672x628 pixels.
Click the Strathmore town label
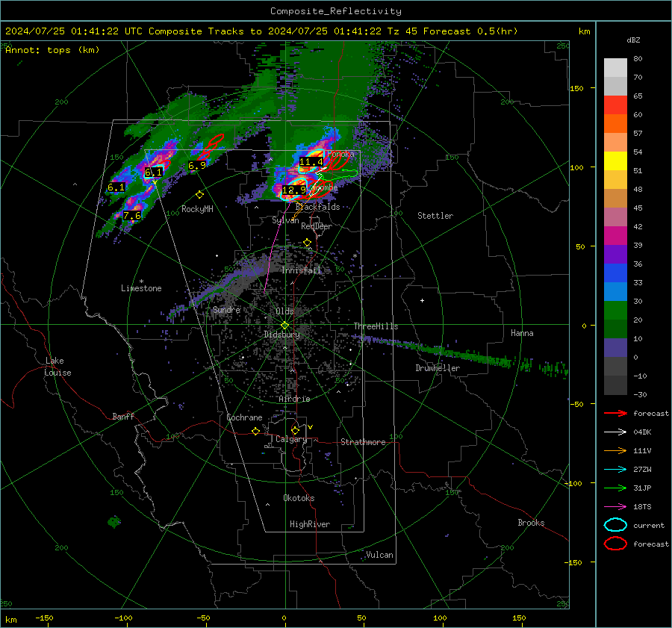(363, 442)
